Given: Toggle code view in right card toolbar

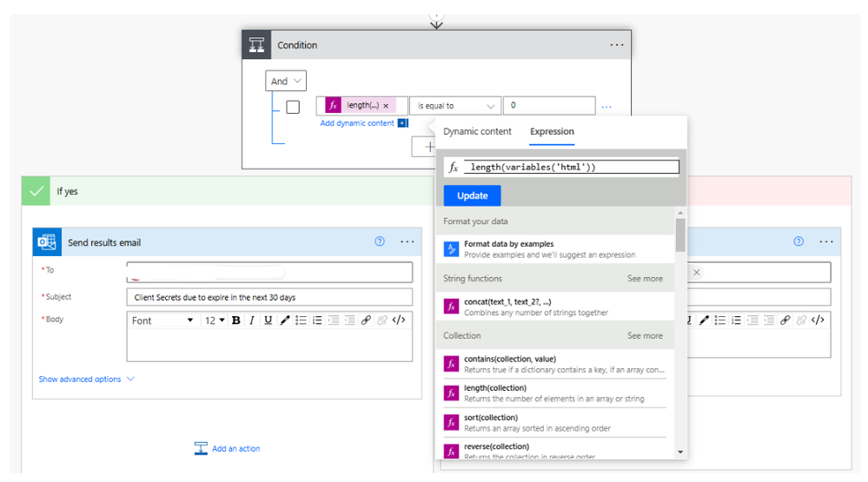Looking at the screenshot, I should (818, 320).
